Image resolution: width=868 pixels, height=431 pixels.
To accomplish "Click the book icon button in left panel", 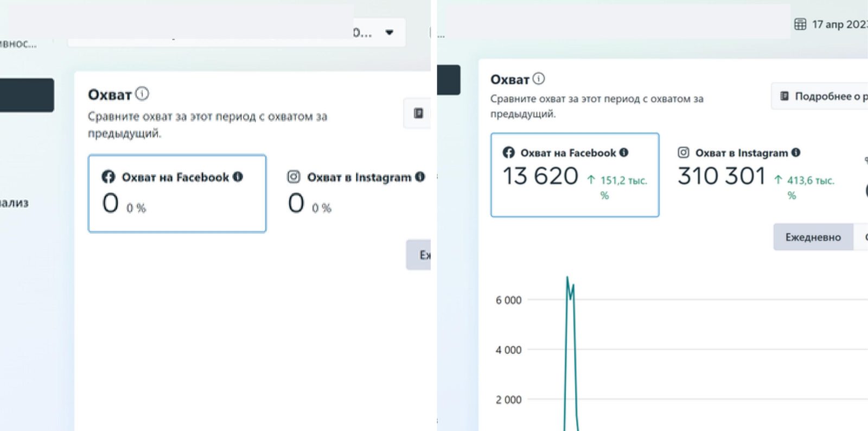I will tap(418, 113).
